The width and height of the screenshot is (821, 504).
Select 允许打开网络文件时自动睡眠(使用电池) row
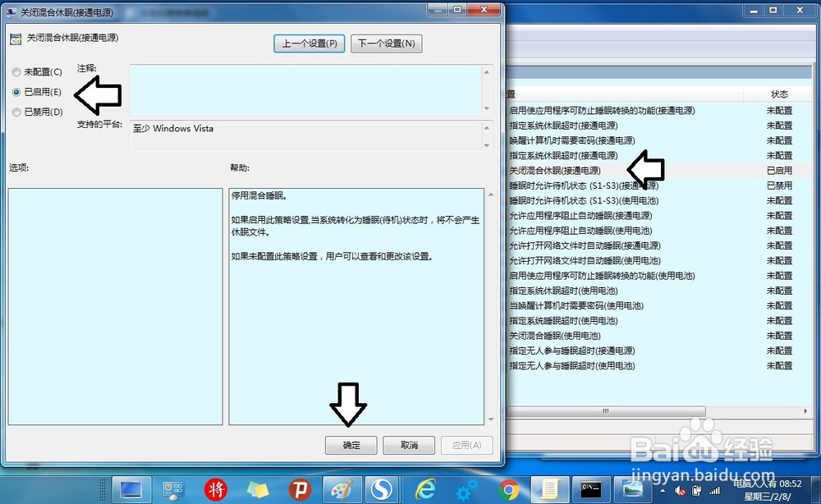585,261
